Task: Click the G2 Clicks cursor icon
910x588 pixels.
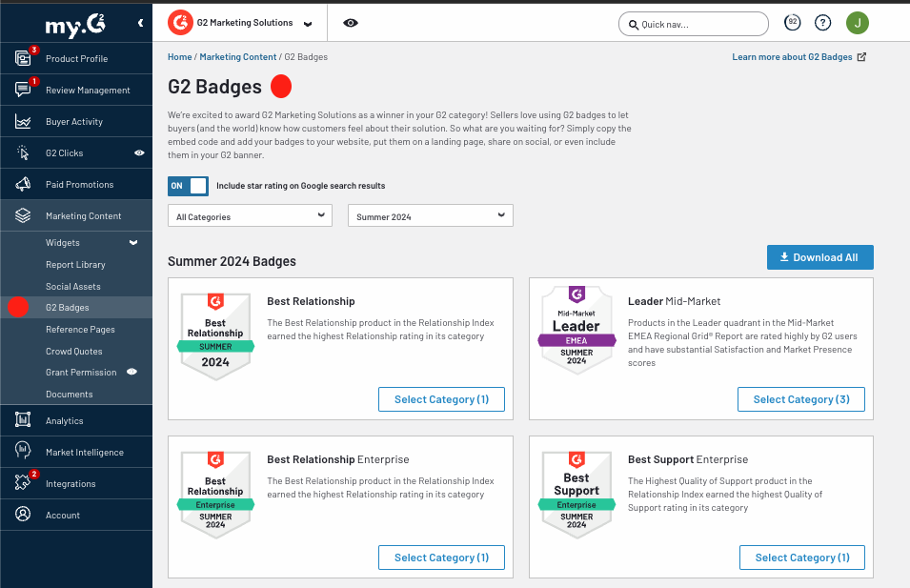Action: tap(23, 152)
